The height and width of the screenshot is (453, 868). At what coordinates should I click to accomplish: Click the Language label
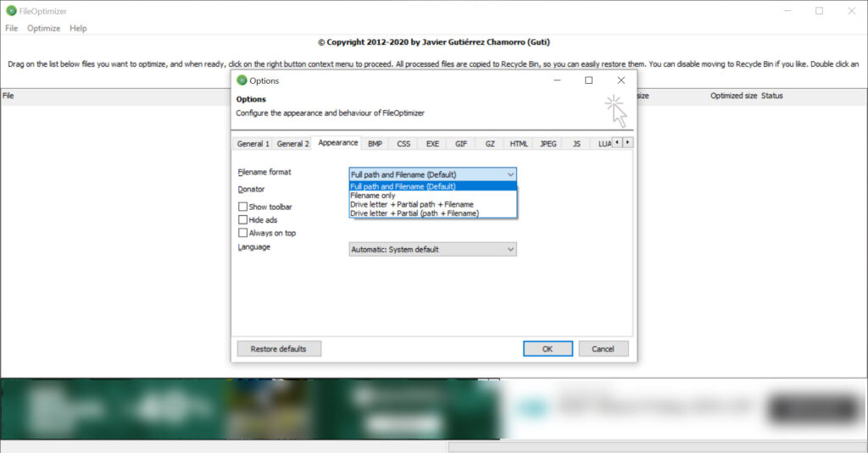(x=254, y=247)
